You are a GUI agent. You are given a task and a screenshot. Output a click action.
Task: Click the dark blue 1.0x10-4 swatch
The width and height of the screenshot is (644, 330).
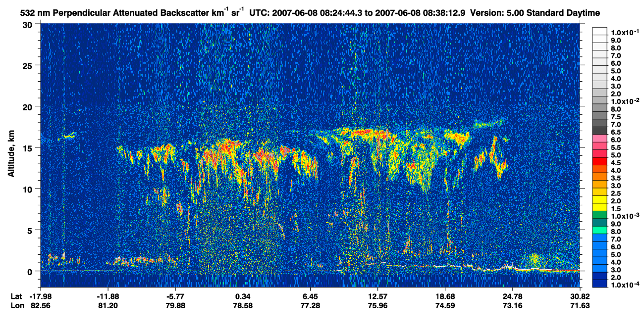[599, 283]
